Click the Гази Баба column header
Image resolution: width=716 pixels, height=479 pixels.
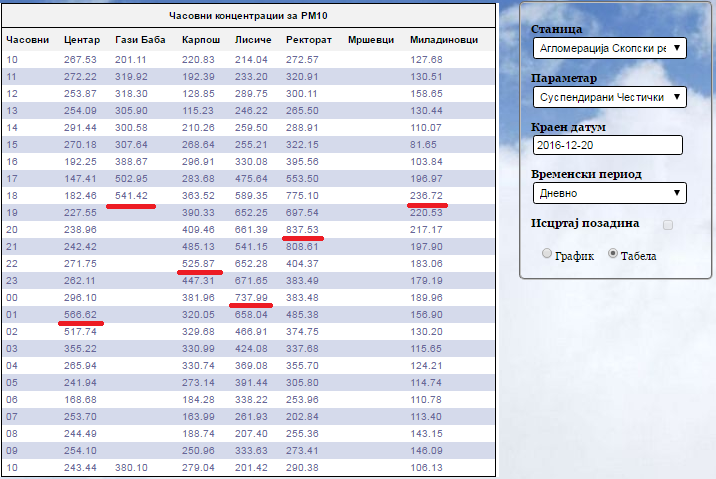pyautogui.click(x=140, y=40)
